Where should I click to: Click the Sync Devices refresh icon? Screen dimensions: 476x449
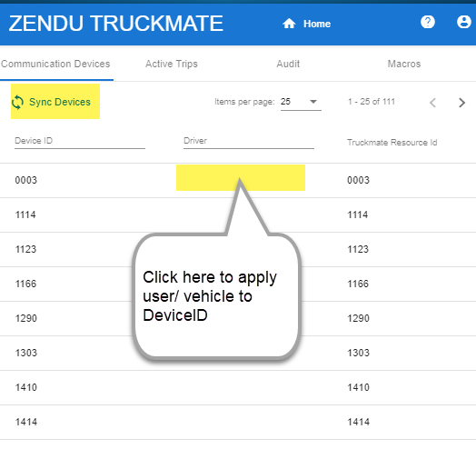click(x=17, y=102)
